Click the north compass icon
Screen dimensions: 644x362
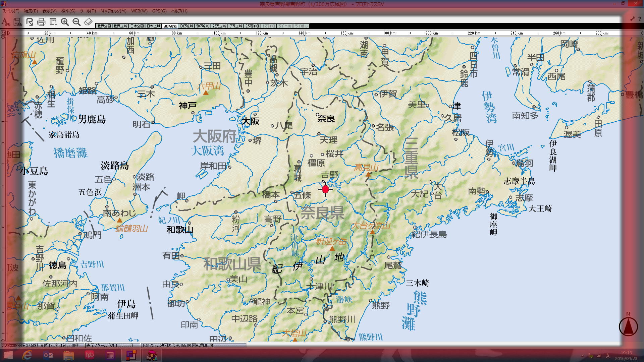[x=628, y=326]
